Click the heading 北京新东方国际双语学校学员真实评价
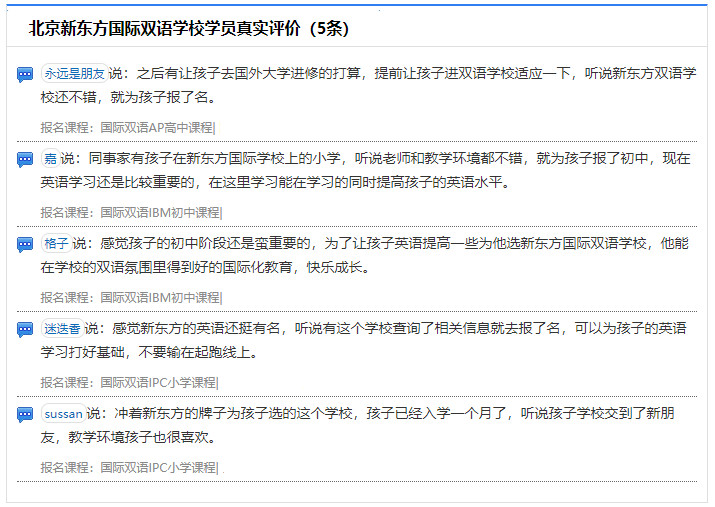The width and height of the screenshot is (715, 507). (x=188, y=28)
